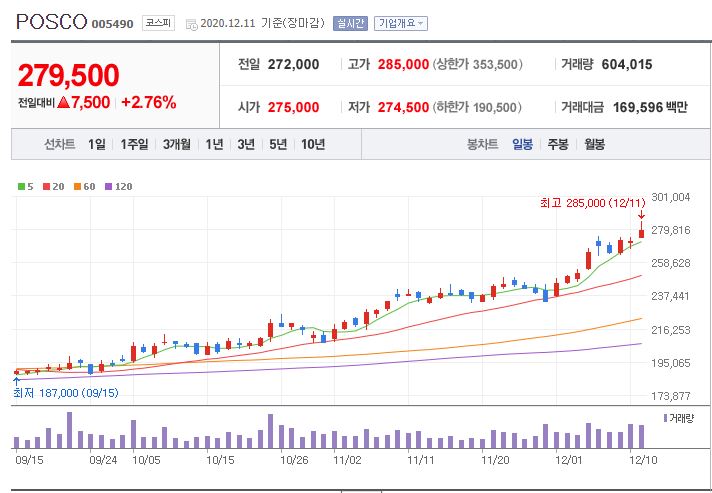Switch to the 3개월 chart range
The height and width of the screenshot is (493, 712).
point(177,144)
